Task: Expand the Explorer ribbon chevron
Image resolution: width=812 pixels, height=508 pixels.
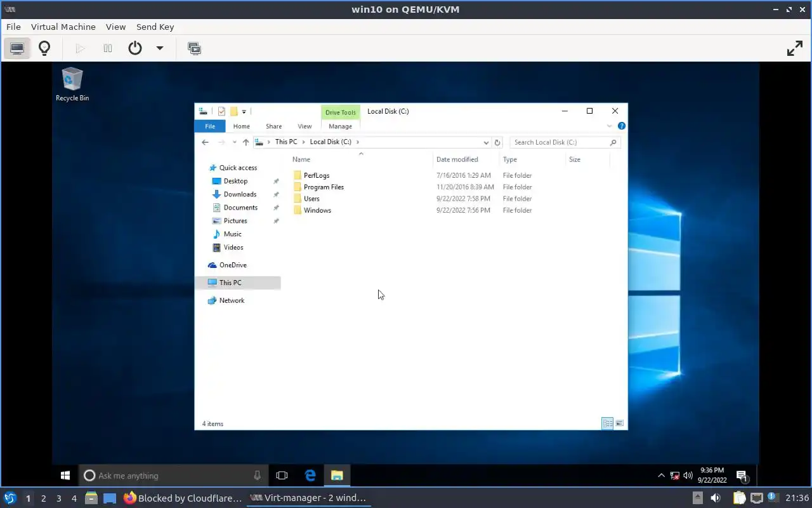Action: (x=610, y=126)
